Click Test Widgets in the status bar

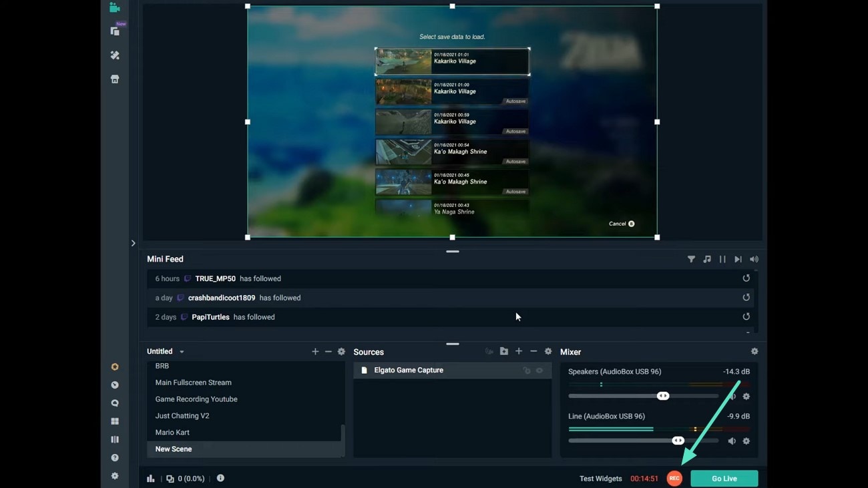coord(600,479)
